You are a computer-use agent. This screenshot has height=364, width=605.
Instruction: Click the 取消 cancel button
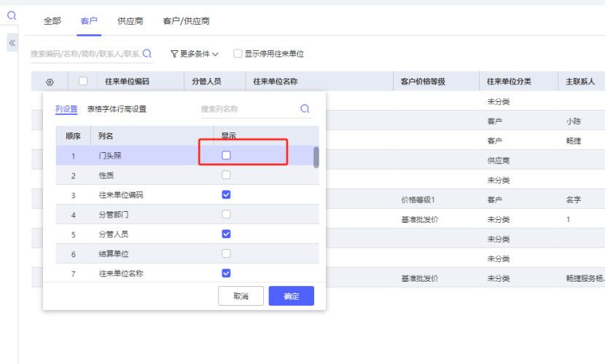pyautogui.click(x=241, y=296)
